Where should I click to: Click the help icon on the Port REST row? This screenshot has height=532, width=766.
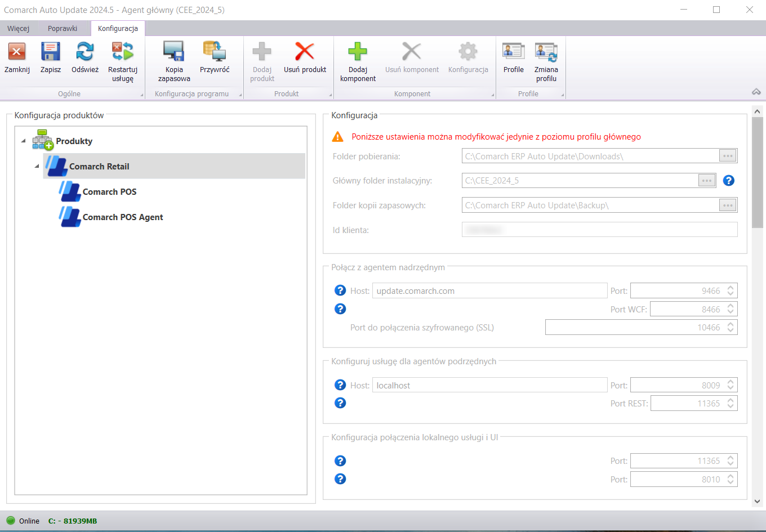click(340, 403)
